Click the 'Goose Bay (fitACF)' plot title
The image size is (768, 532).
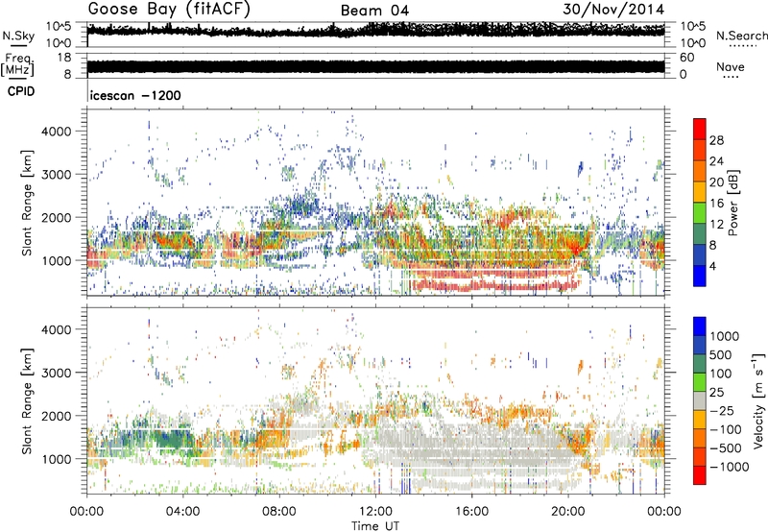coord(169,9)
